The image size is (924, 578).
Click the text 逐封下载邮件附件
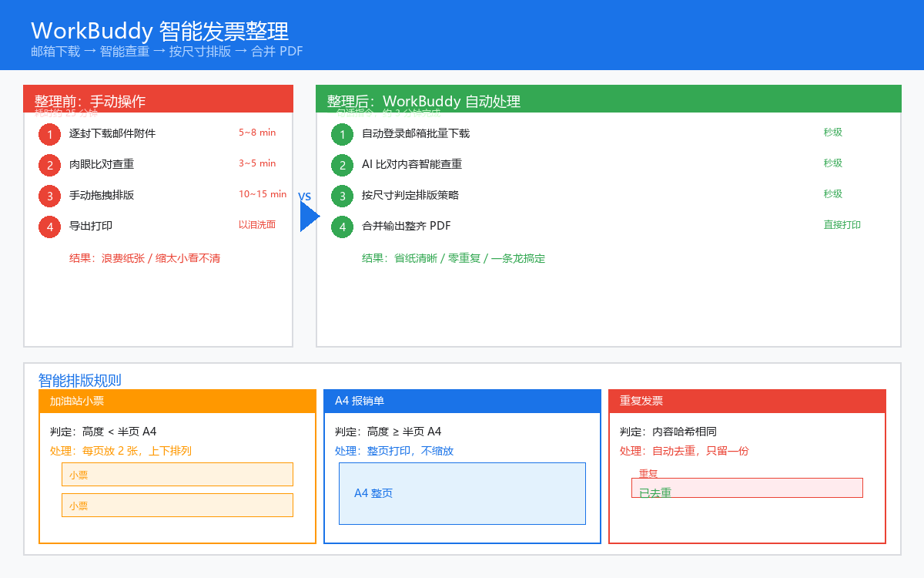coord(112,133)
